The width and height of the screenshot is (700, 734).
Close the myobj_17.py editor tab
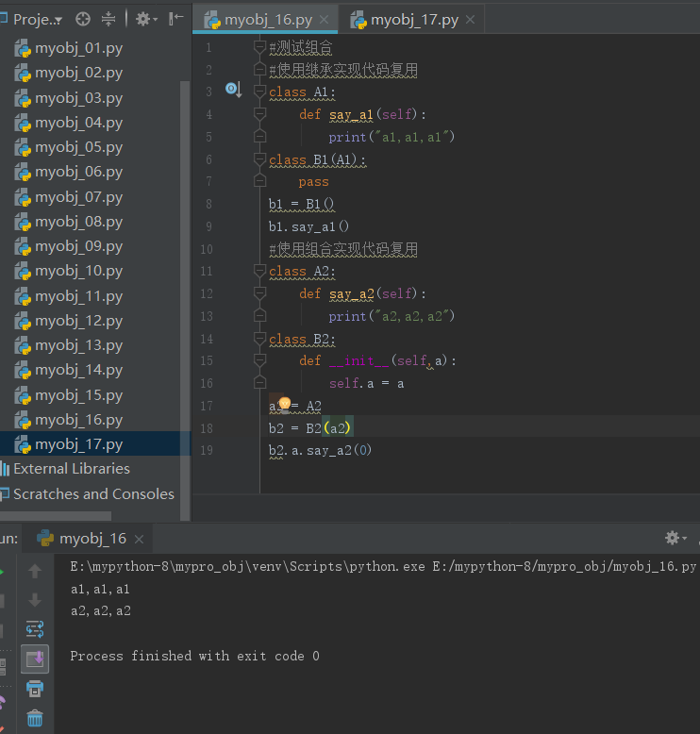pyautogui.click(x=470, y=20)
